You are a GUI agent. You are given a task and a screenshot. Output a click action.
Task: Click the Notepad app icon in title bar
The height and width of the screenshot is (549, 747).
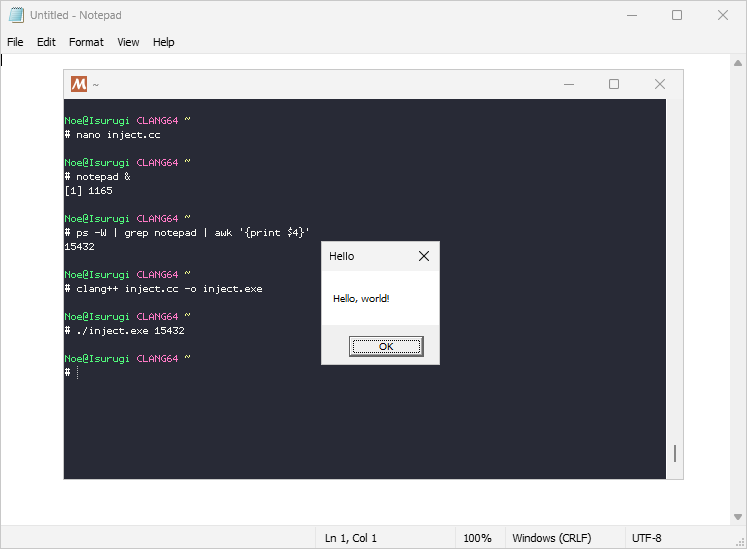coord(16,15)
